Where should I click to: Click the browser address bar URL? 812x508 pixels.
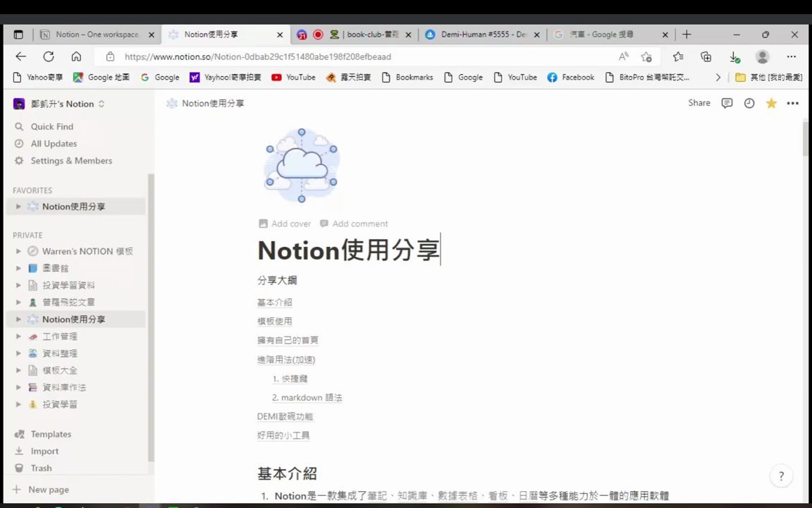[x=258, y=56]
